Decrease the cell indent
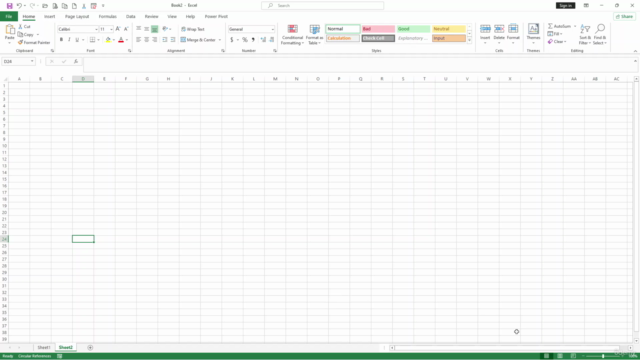The image size is (640, 360). coord(165,40)
